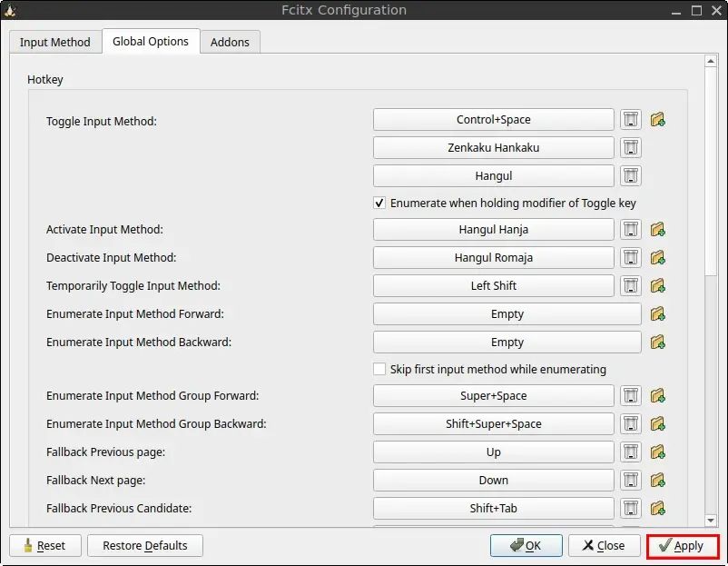Click the vertical scrollbar thumb
Viewport: 728px width, 566px height.
pyautogui.click(x=711, y=171)
